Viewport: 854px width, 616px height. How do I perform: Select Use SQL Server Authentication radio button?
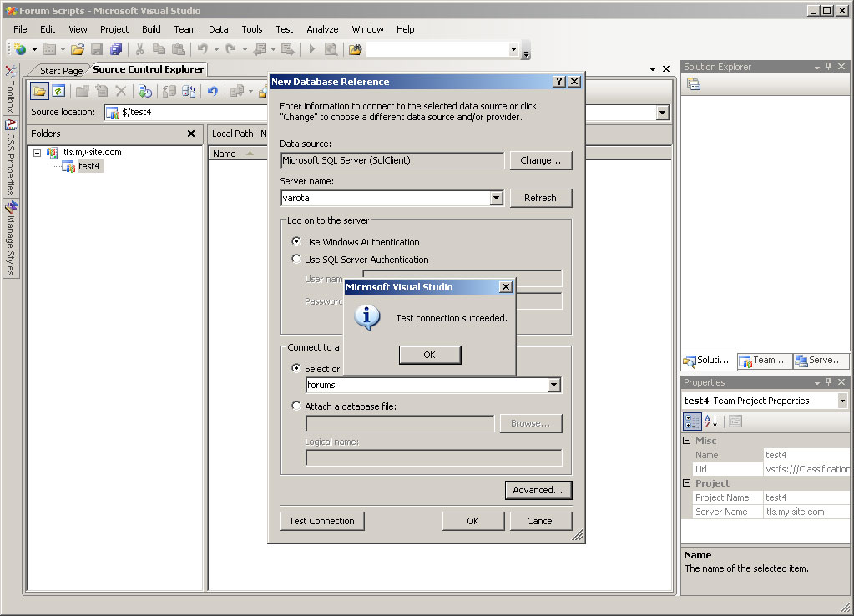point(296,260)
